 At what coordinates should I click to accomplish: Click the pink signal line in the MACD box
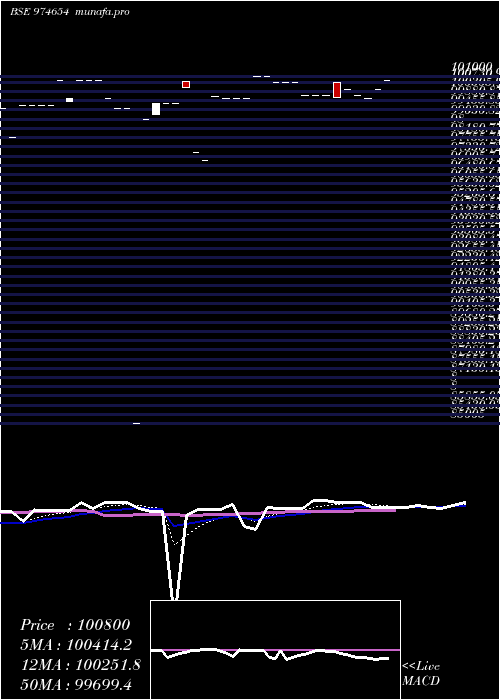pyautogui.click(x=275, y=650)
